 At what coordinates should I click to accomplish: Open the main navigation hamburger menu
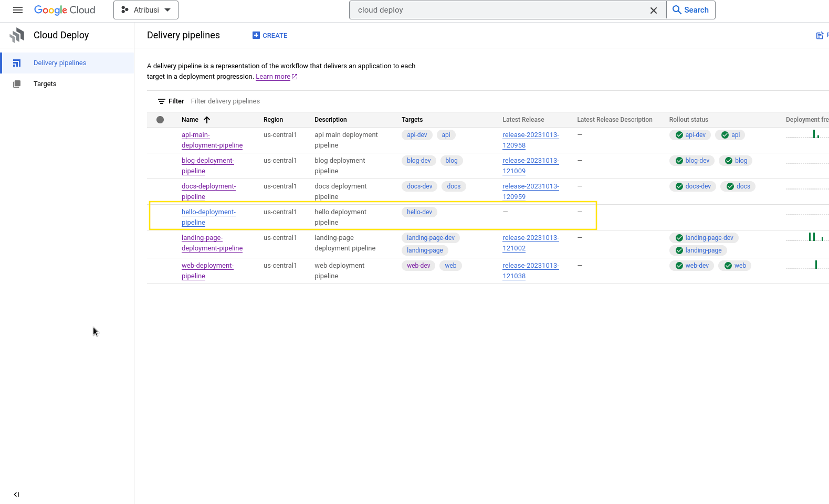pyautogui.click(x=18, y=10)
